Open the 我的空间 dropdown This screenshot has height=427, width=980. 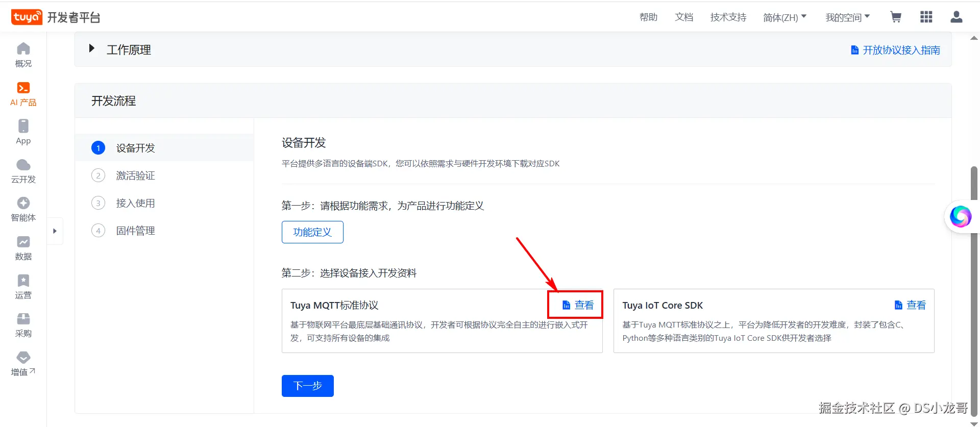point(847,17)
